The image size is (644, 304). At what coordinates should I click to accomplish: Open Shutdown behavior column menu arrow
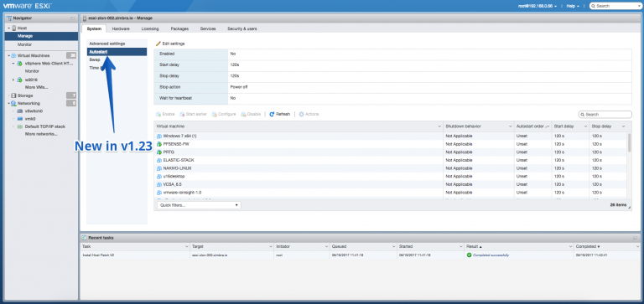coord(510,126)
